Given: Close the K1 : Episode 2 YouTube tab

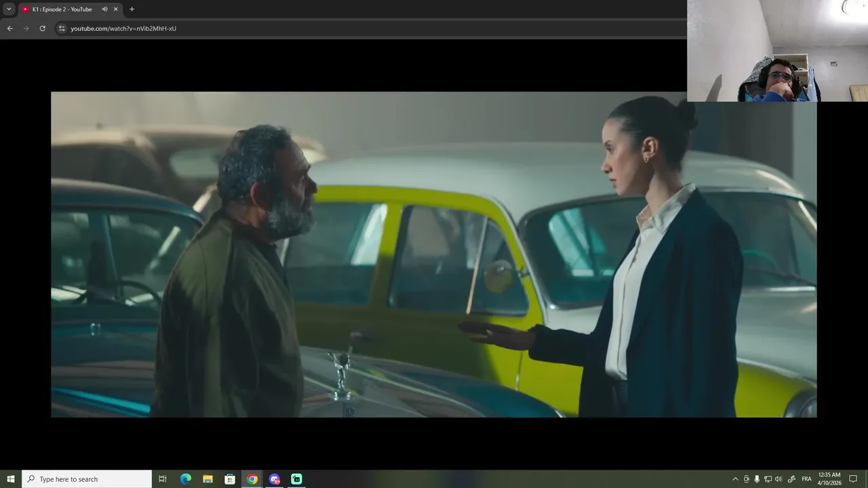Looking at the screenshot, I should pos(115,9).
